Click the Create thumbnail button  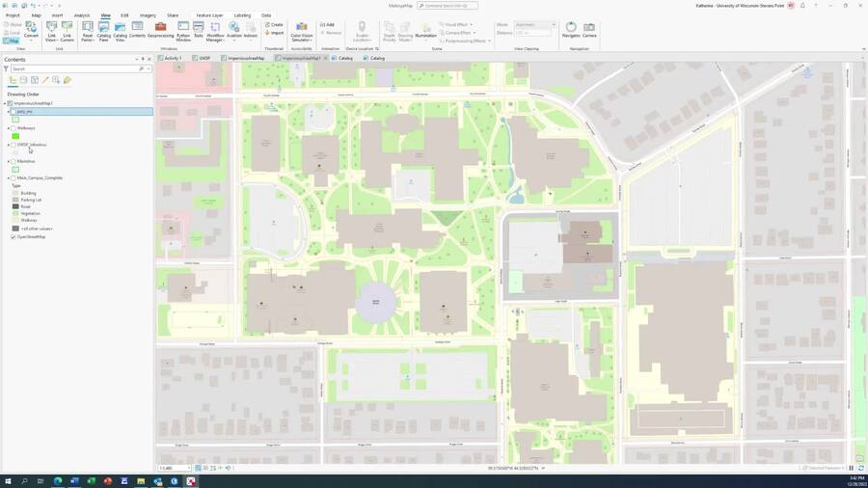click(274, 25)
